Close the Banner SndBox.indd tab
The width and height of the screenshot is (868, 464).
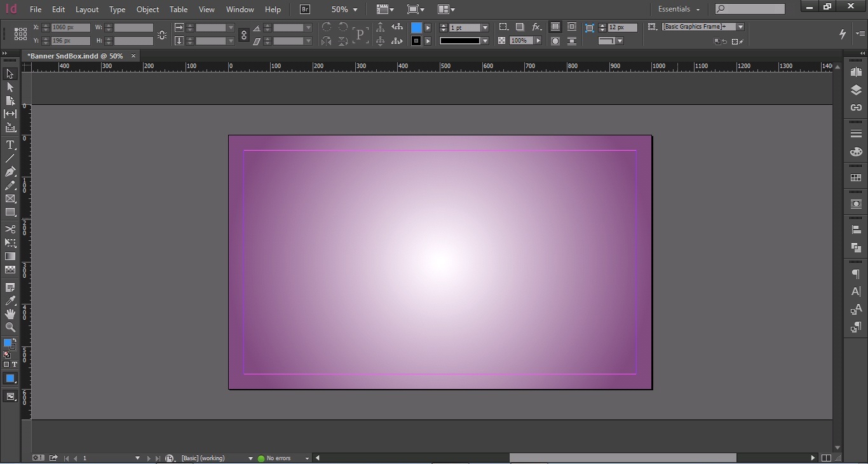tap(133, 56)
